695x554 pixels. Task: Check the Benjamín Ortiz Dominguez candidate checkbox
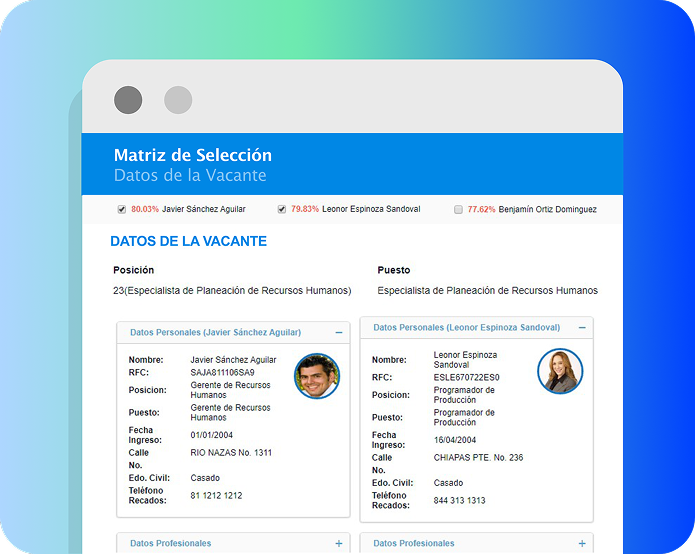tap(458, 210)
